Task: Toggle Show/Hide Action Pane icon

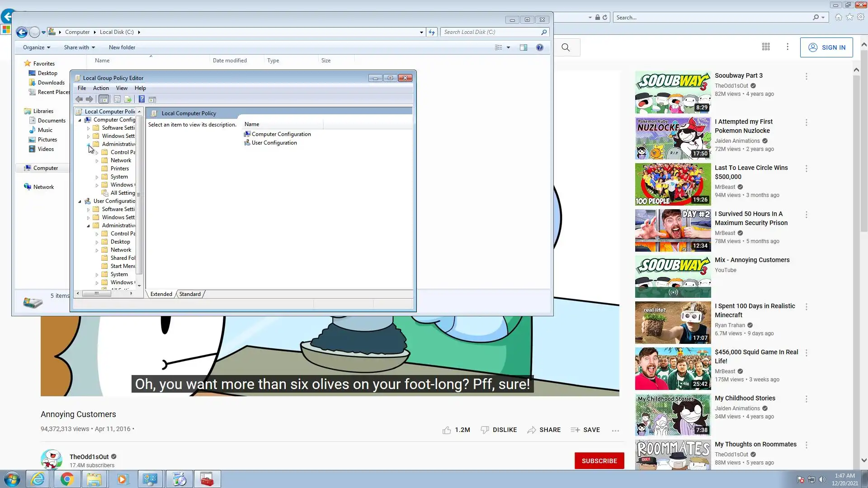Action: point(152,99)
